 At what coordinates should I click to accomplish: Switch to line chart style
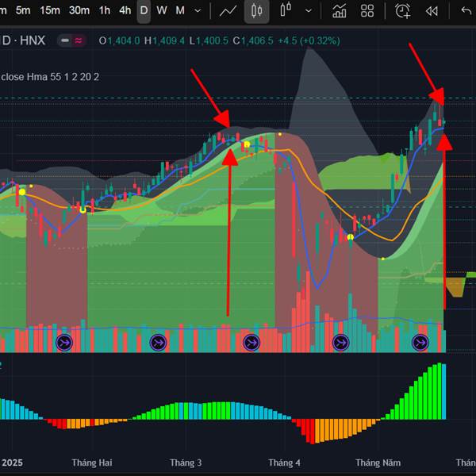click(x=228, y=11)
